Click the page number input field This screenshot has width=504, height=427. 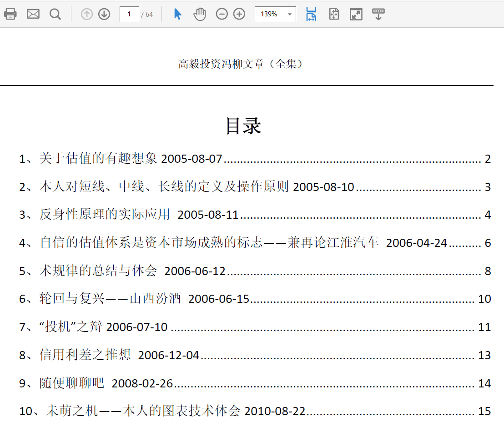coord(129,14)
